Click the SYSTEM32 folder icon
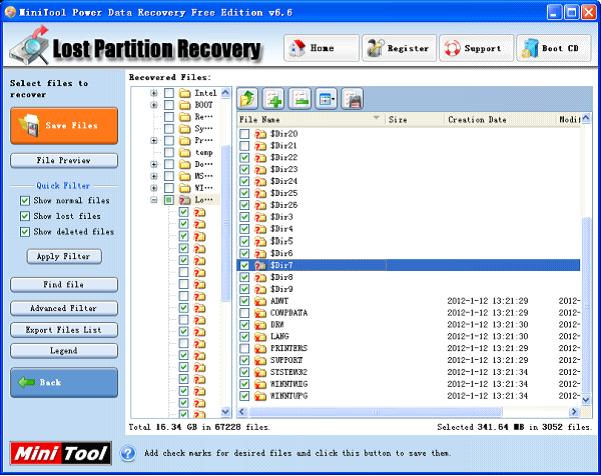Viewport: 601px width, 476px height. coord(261,372)
